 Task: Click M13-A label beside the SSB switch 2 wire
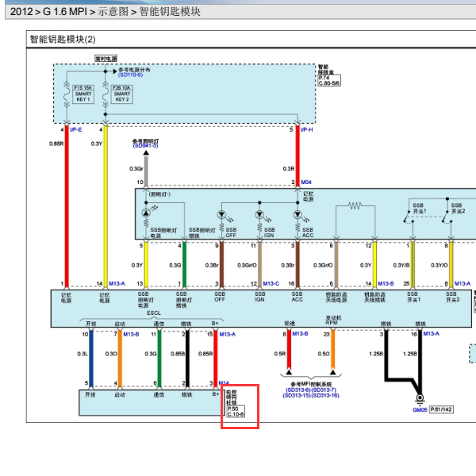click(463, 283)
